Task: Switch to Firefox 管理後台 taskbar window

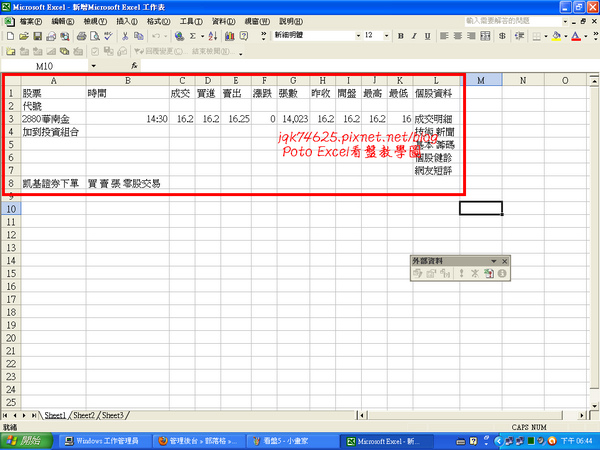Action: coord(198,441)
